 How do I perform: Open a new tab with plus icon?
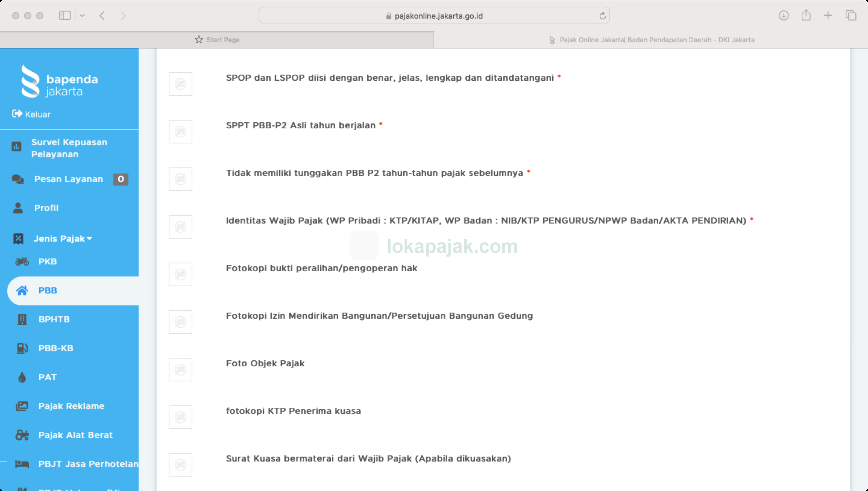[x=828, y=16]
